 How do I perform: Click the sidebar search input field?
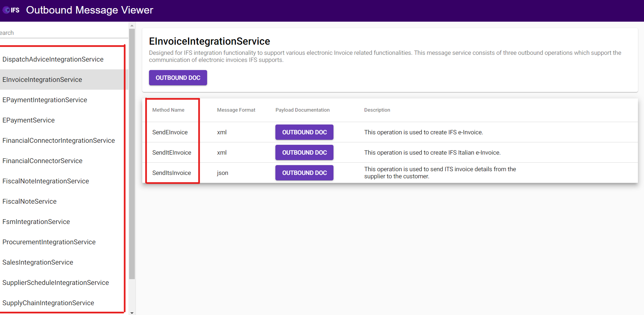pos(63,33)
